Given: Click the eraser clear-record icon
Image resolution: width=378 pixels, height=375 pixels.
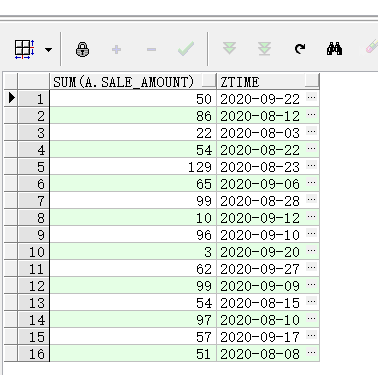Looking at the screenshot, I should pyautogui.click(x=372, y=47).
